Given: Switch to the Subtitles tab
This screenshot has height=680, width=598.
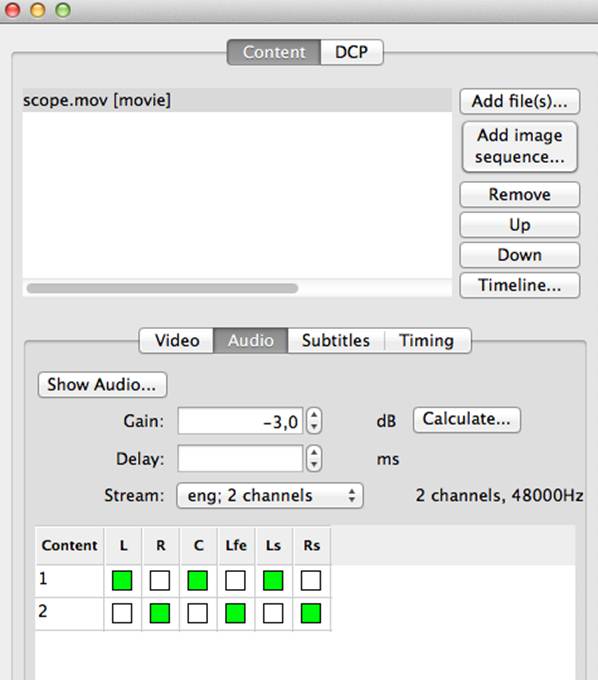Looking at the screenshot, I should (336, 340).
